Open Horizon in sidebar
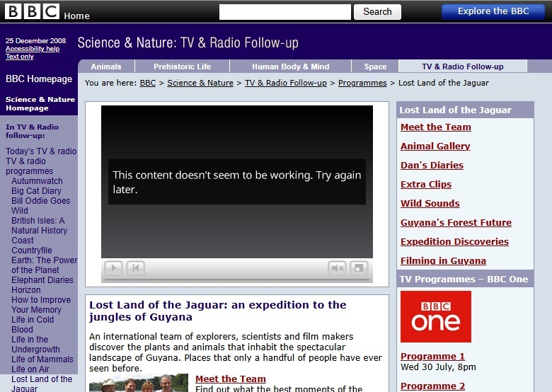 (x=25, y=290)
